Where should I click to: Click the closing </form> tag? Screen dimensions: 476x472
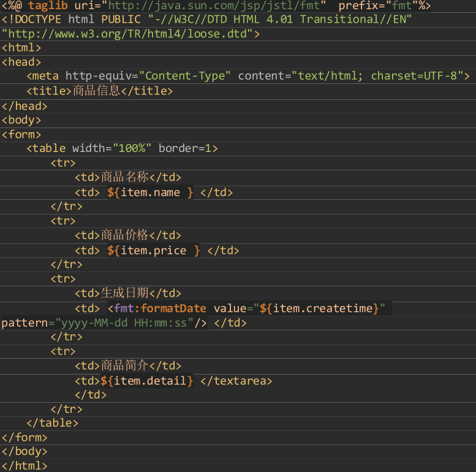(x=25, y=438)
